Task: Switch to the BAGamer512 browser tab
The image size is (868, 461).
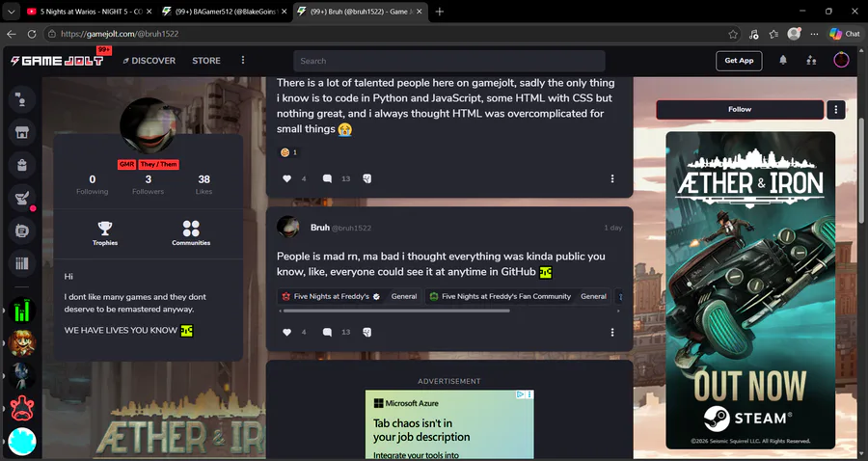Action: [x=225, y=11]
